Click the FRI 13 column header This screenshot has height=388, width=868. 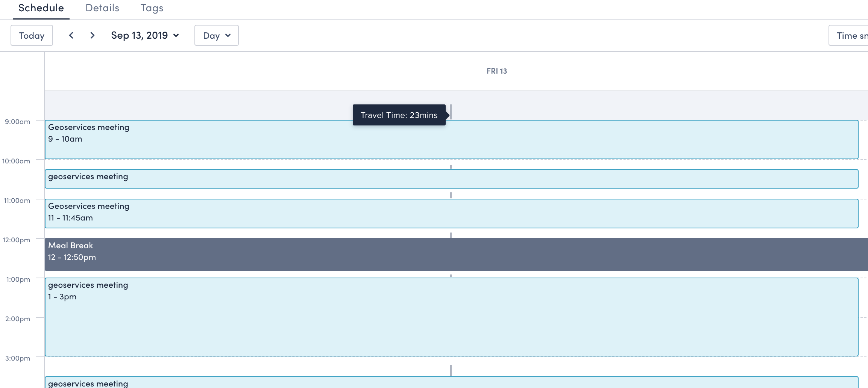coord(496,71)
